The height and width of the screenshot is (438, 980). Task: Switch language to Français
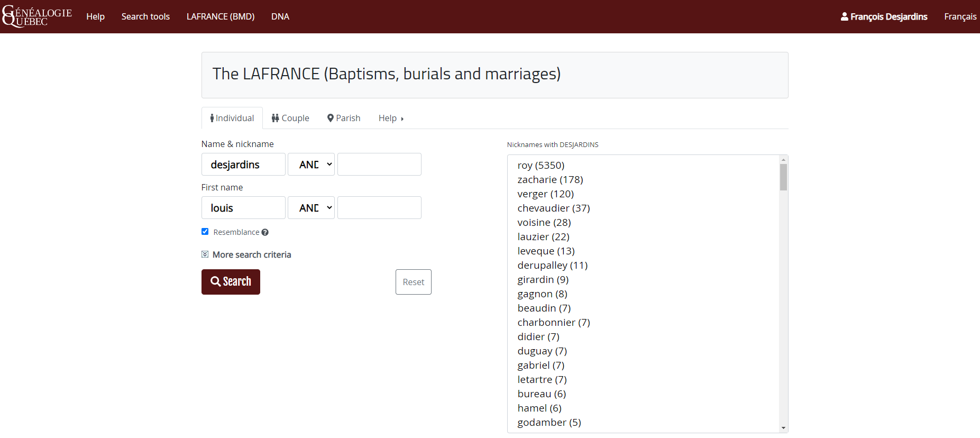[960, 16]
